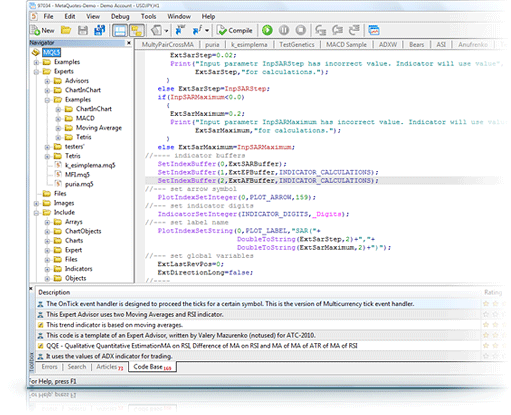
Task: Click the Step Over debug icon
Action: click(x=337, y=30)
